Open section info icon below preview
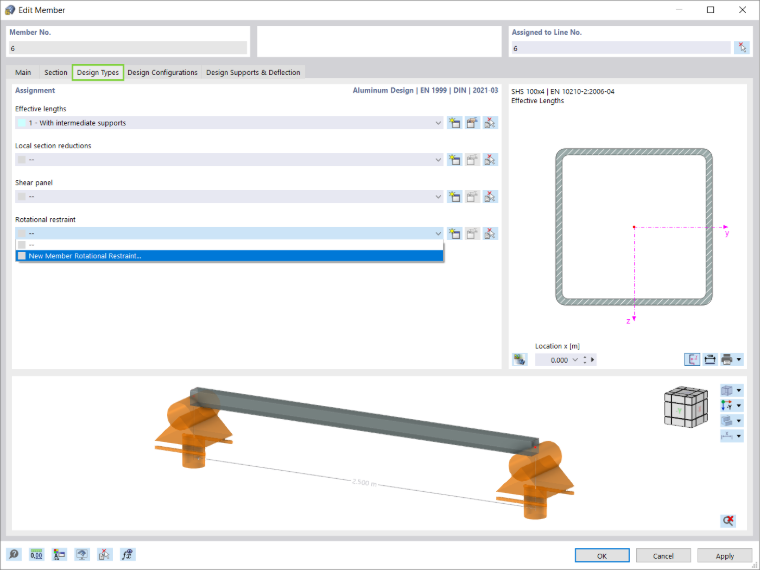The image size is (760, 570). (x=520, y=360)
